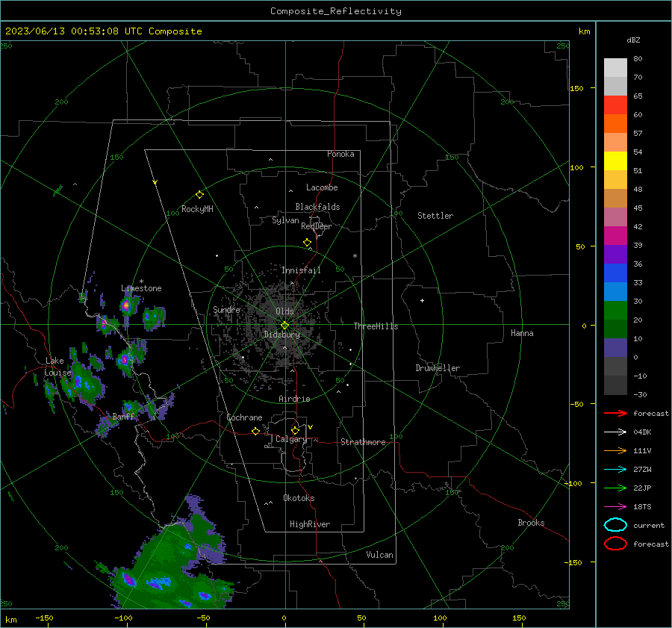
Task: Click the Sylvan label
Action: tap(285, 220)
